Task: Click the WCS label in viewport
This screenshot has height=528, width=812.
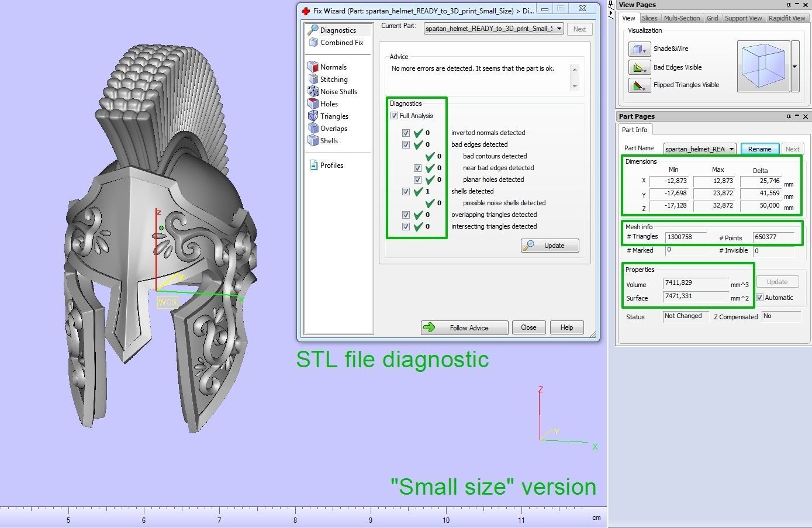Action: 167,302
